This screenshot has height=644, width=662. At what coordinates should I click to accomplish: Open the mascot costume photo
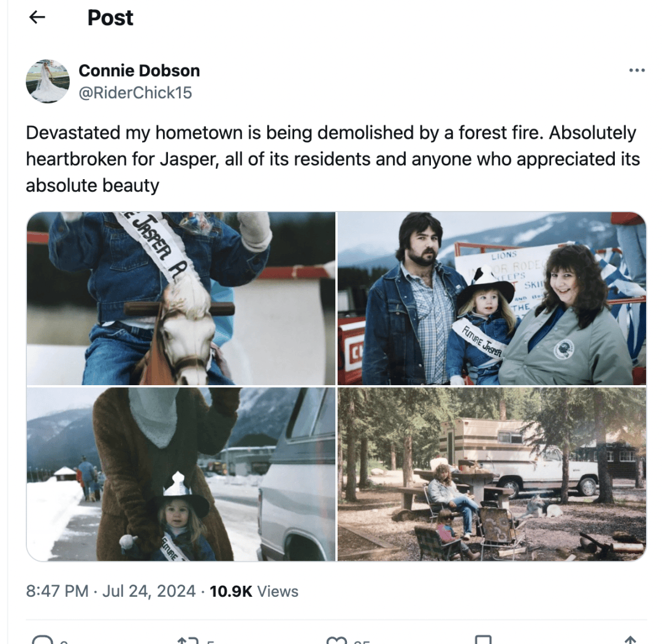tap(181, 474)
